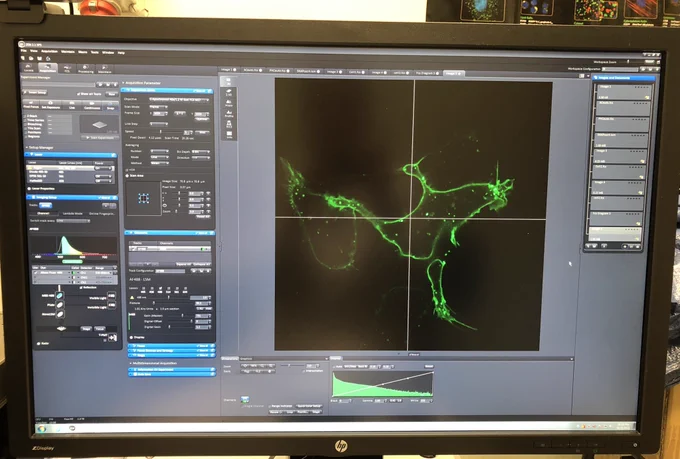Click the T-PMT arrow icon
The image size is (680, 459).
point(112,338)
